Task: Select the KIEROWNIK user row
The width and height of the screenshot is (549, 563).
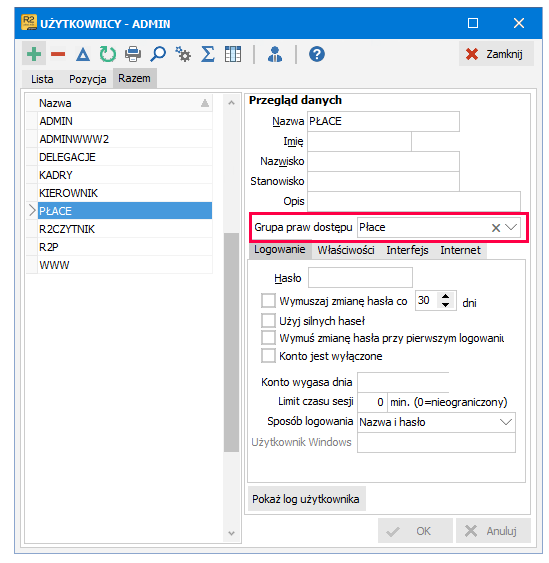Action: pos(124,193)
